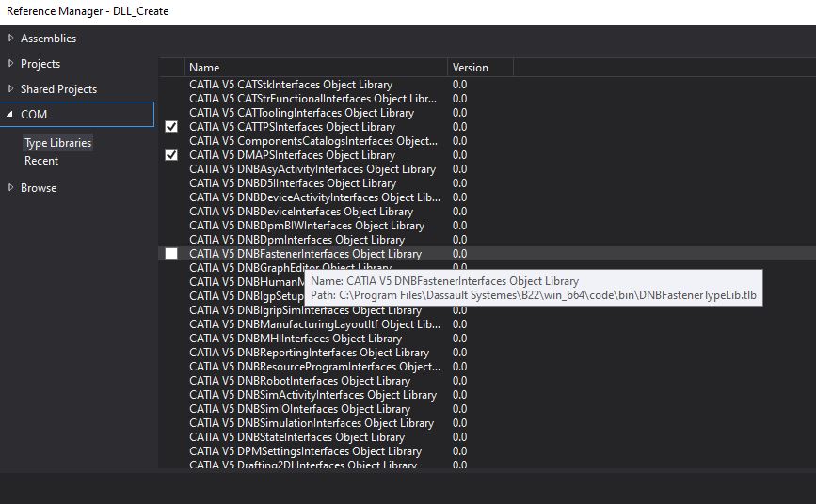
Task: Uncheck CATIA V5 CATTPSInterfaces Object Library checkbox
Action: (x=171, y=127)
